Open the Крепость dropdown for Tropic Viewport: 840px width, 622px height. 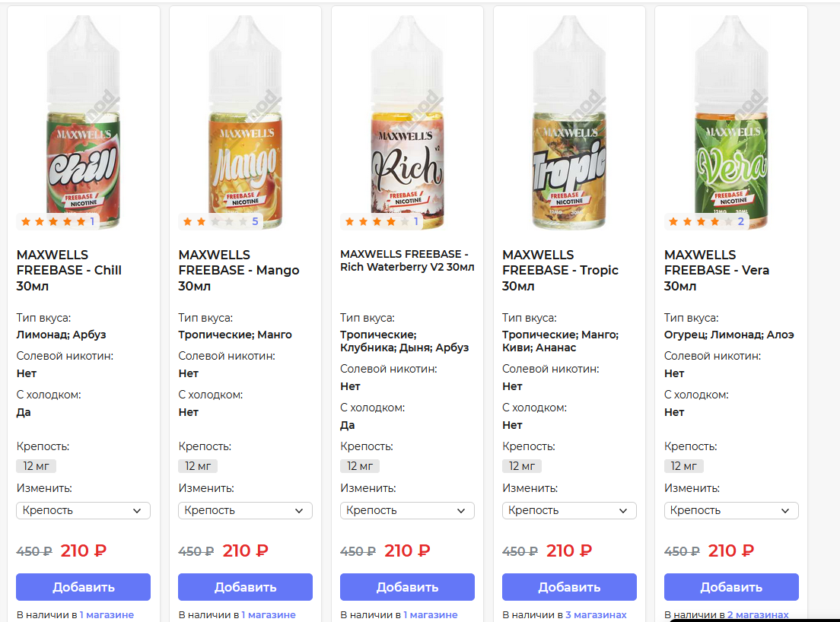(569, 510)
